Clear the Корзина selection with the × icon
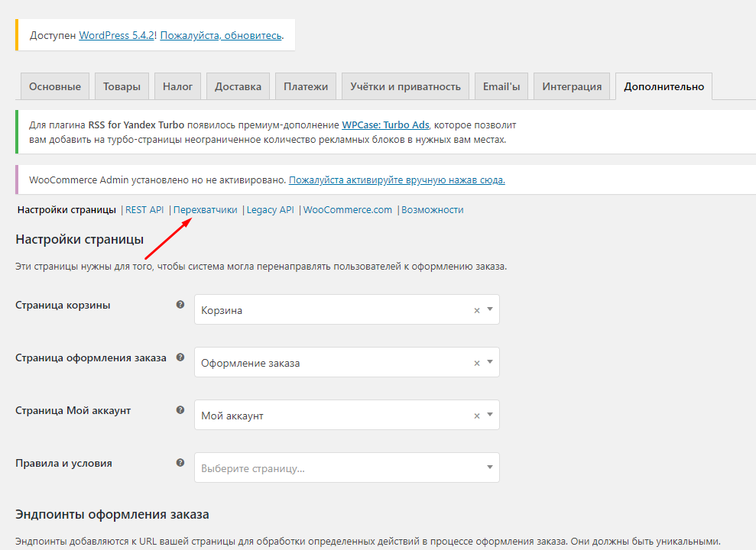 (477, 310)
